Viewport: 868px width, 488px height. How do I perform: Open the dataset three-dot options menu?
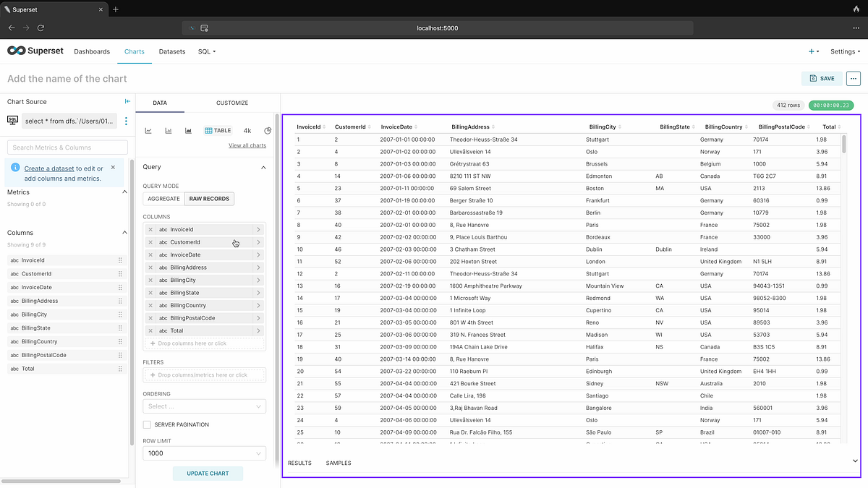coord(127,121)
